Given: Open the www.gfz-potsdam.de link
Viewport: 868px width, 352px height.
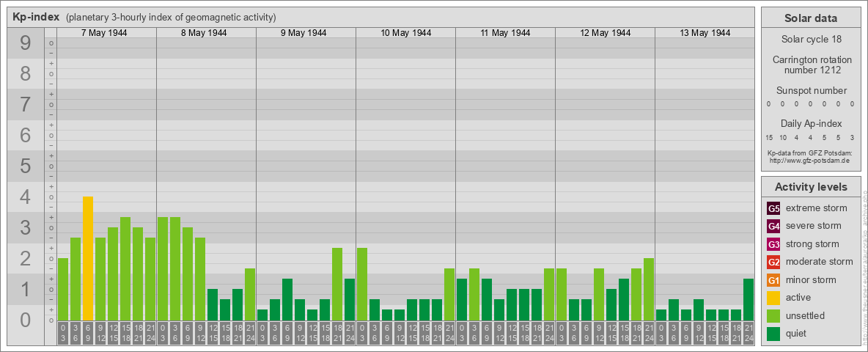Looking at the screenshot, I should coord(811,161).
